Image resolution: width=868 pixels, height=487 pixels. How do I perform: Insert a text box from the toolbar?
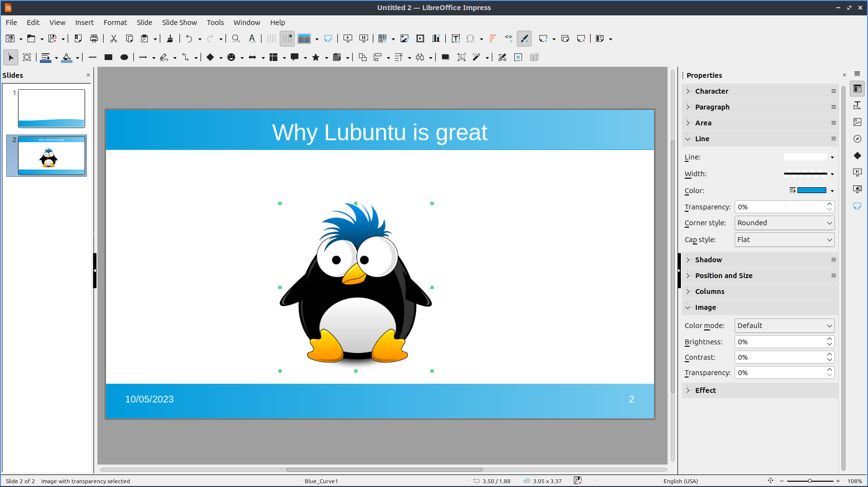pos(456,38)
